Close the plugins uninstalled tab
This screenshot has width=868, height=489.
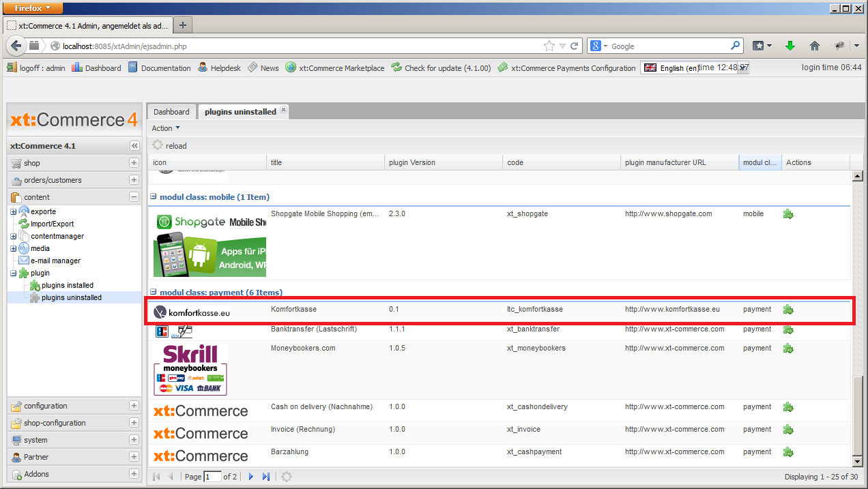283,110
